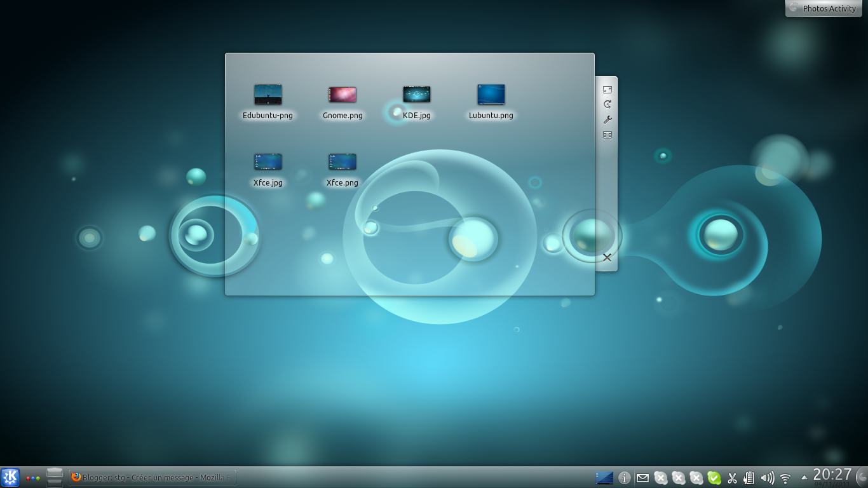
Task: Open new mail via the envelope tray icon
Action: [642, 477]
